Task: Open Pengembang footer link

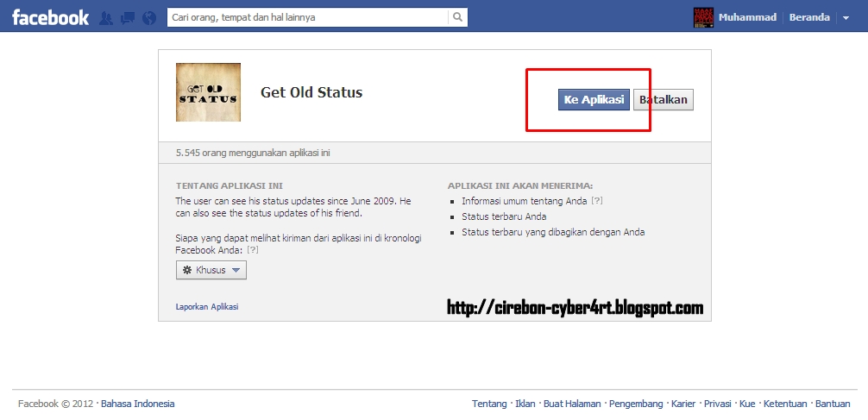Action: (x=636, y=404)
